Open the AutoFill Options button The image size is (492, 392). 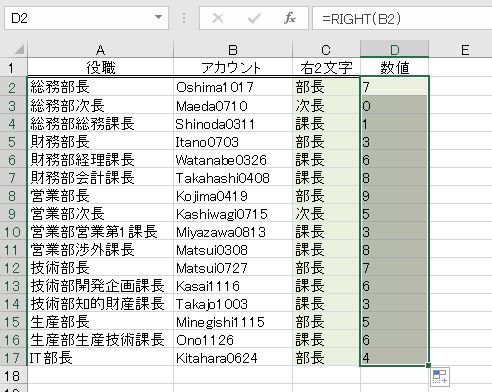[440, 376]
